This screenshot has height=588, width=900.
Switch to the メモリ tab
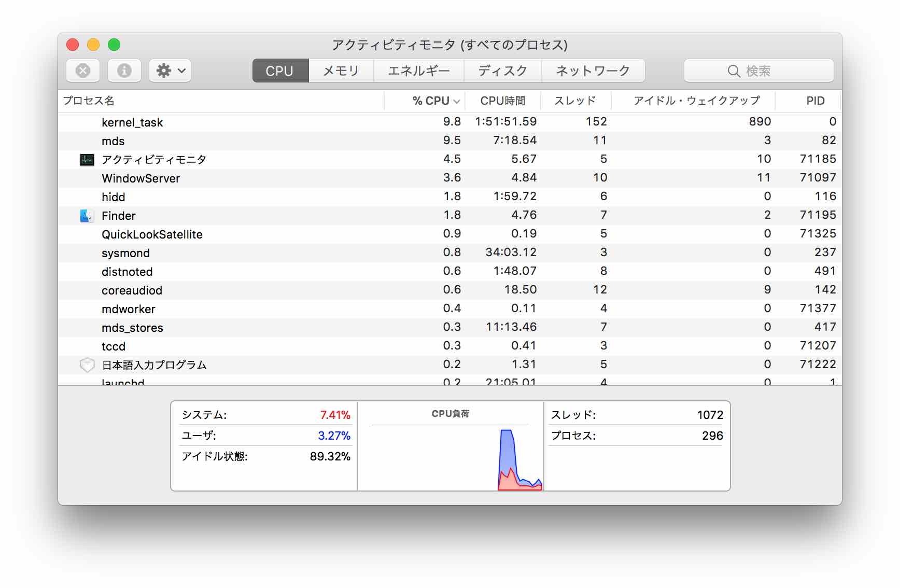point(341,71)
